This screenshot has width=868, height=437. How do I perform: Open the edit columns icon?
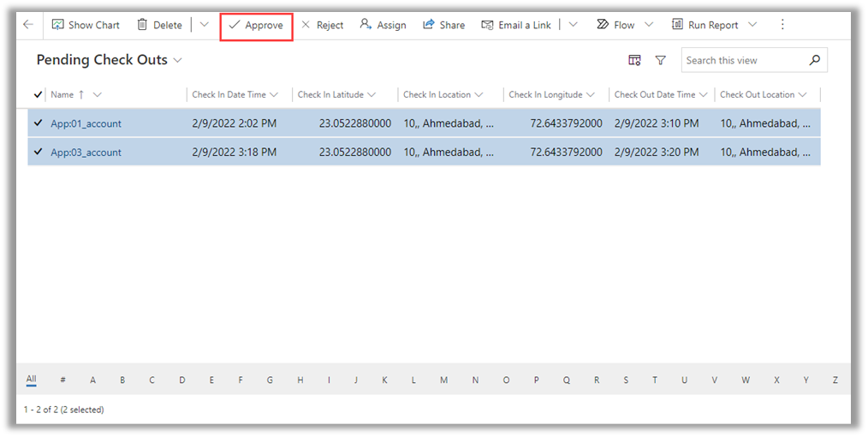pyautogui.click(x=634, y=60)
